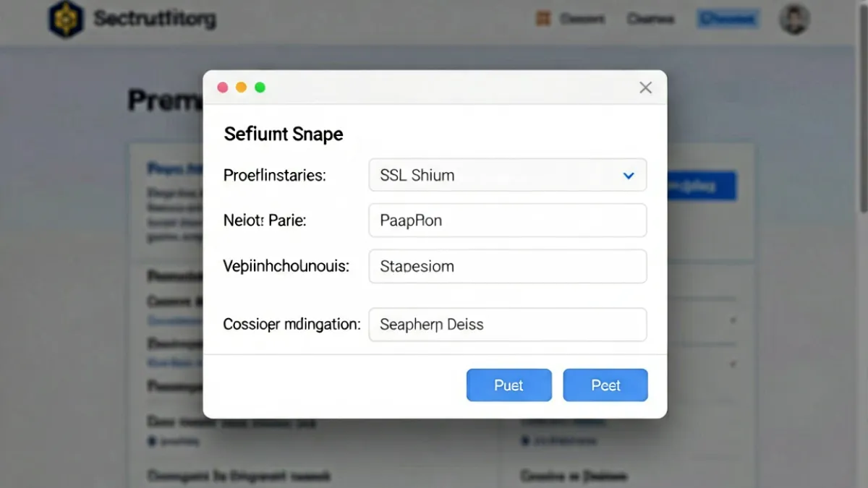The height and width of the screenshot is (488, 868).
Task: Click the green traffic-light dot
Action: (x=260, y=87)
